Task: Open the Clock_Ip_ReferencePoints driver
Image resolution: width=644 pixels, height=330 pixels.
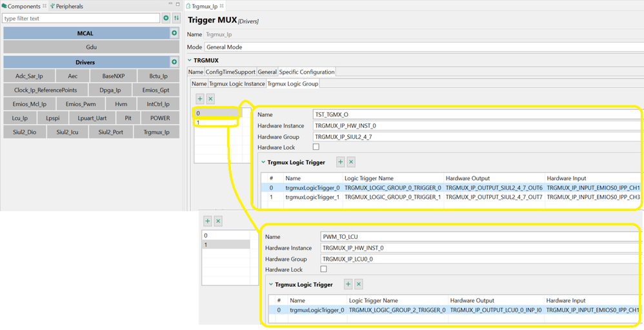Action: pyautogui.click(x=45, y=90)
